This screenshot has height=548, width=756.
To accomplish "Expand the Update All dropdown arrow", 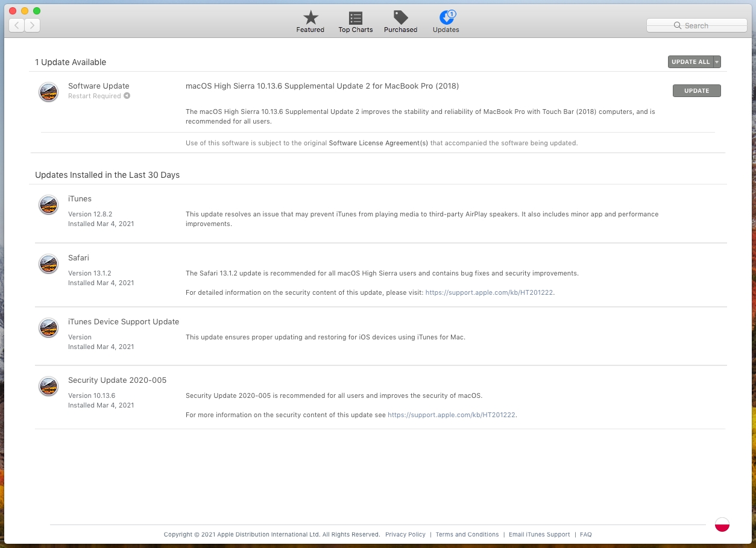I will 717,61.
